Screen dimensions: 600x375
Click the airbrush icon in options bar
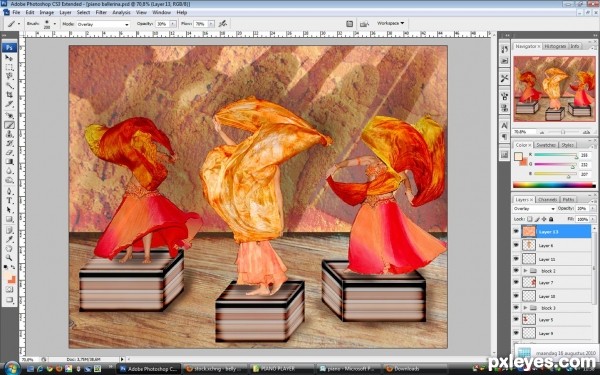point(222,24)
